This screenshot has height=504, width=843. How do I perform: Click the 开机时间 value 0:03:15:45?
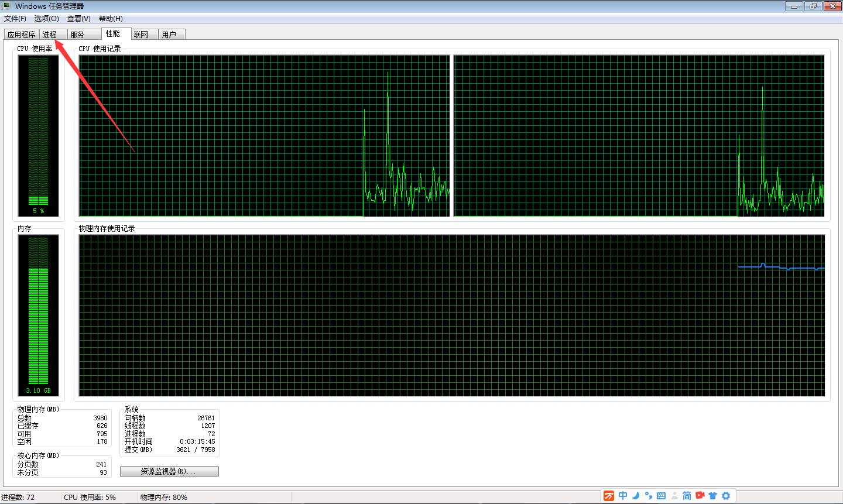[x=197, y=441]
